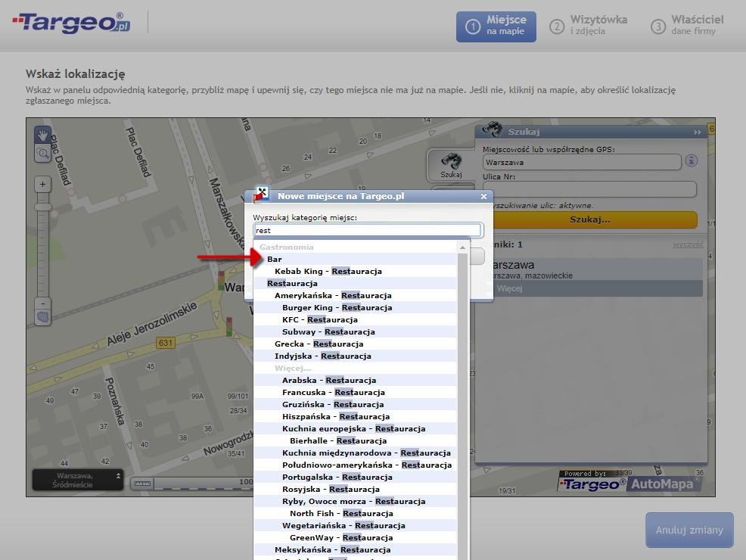Click the wyczyść link
The image size is (746, 560).
688,244
